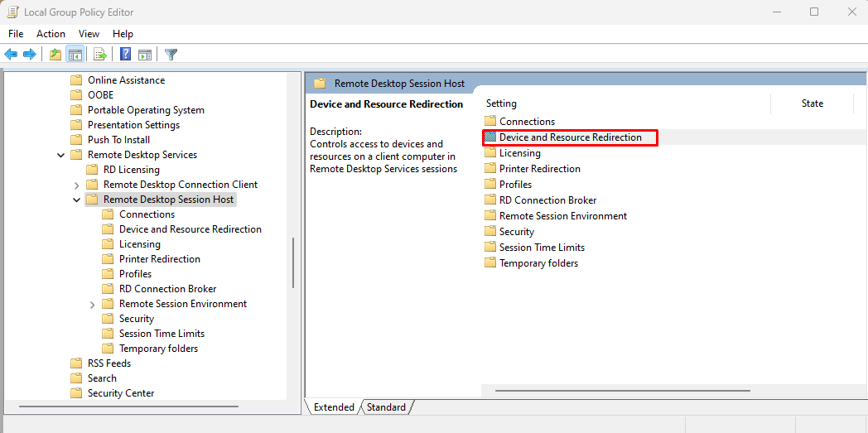Select Security in left tree
Screen dimensions: 868x433
(136, 319)
